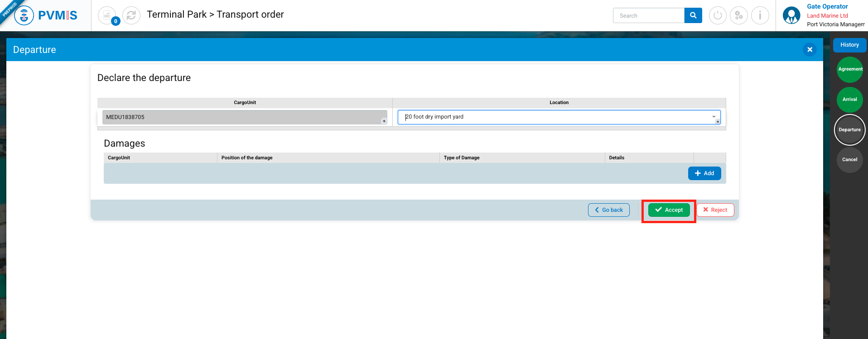Click the PVMIS logo icon

click(24, 16)
